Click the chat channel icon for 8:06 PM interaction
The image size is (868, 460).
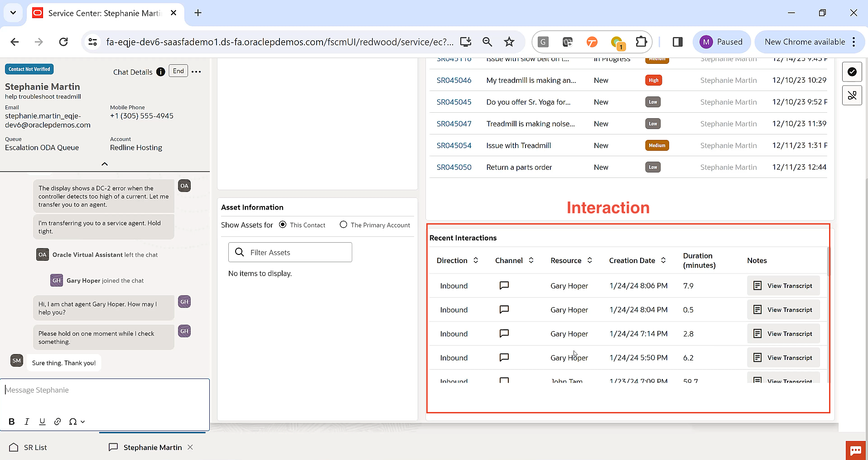coord(504,285)
